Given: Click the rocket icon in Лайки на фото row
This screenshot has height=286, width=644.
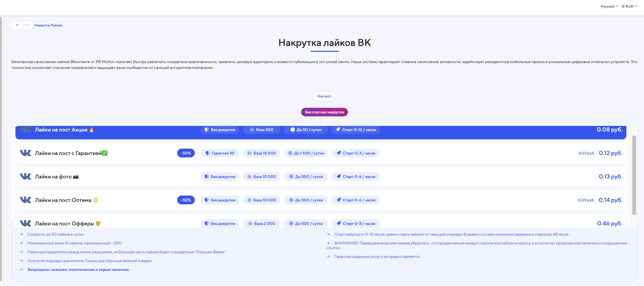Looking at the screenshot, I should coord(338,176).
